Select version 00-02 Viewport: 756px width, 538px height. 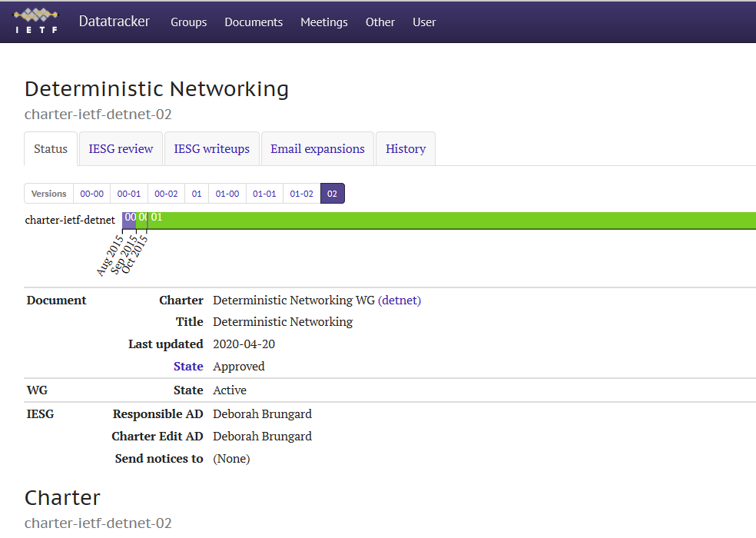tap(166, 194)
